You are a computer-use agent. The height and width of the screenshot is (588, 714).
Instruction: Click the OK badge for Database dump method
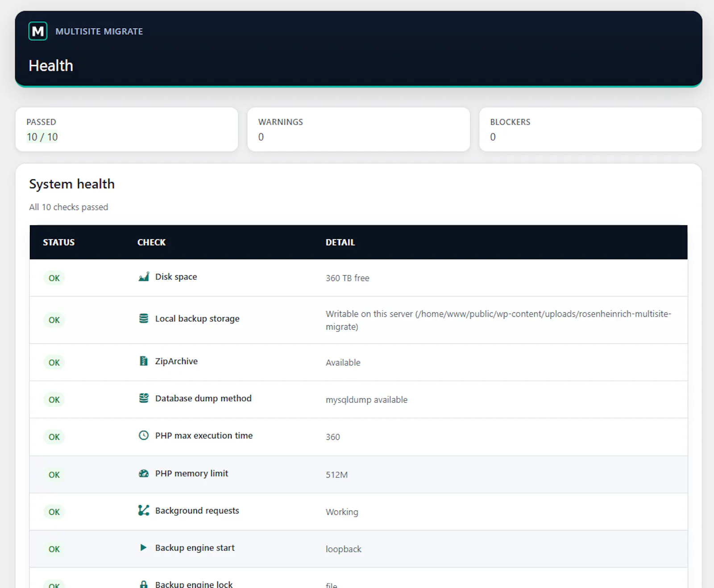[54, 400]
